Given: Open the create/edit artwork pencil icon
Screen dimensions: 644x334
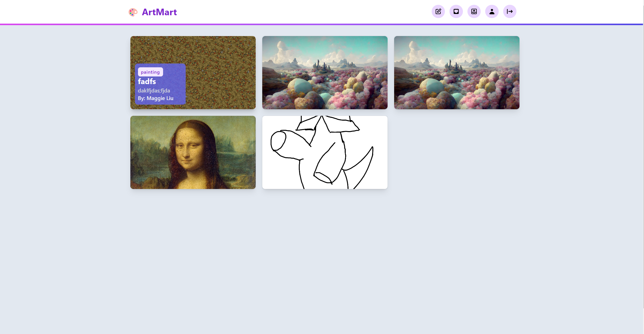Looking at the screenshot, I should 438,11.
